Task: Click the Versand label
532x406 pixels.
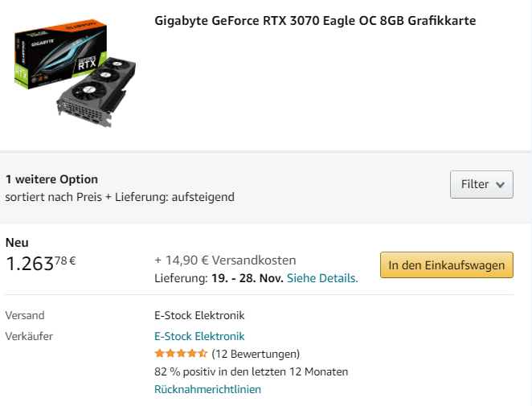Action: 25,315
